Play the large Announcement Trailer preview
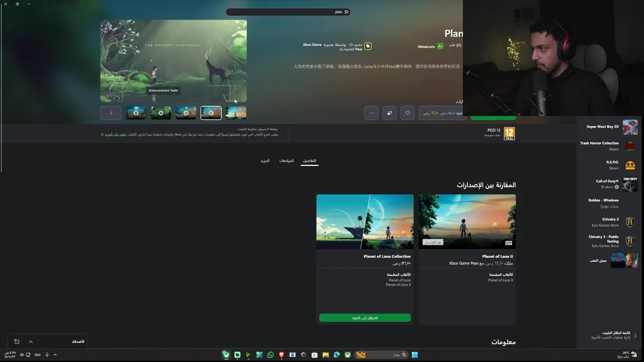The image size is (644, 362). click(173, 61)
